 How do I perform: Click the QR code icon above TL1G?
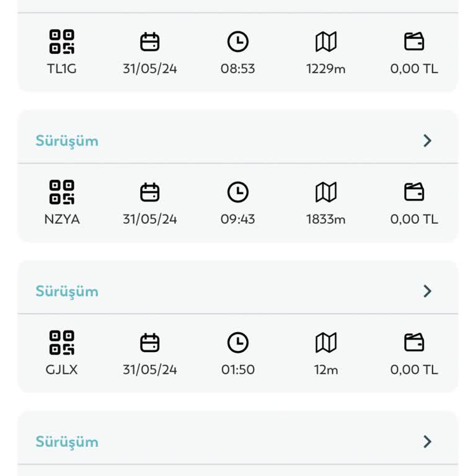pos(61,42)
